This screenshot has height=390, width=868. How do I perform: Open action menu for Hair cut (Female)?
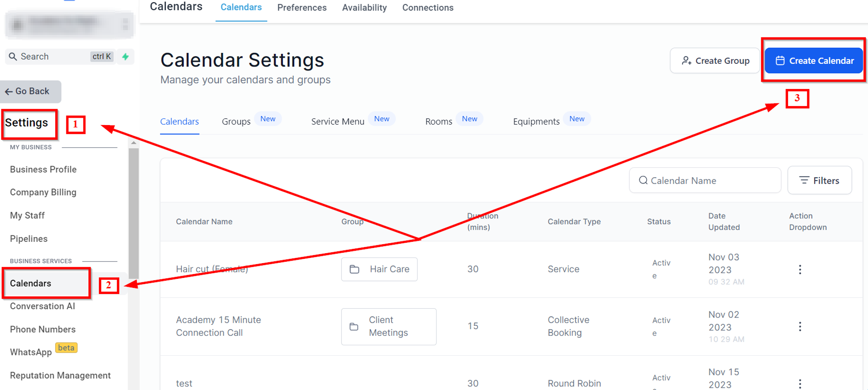pos(800,269)
